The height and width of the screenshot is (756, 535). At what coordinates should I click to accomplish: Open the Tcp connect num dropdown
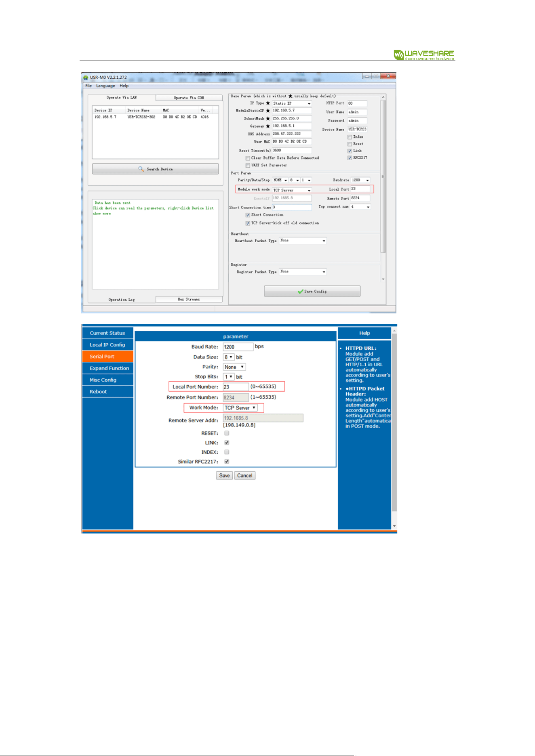360,207
